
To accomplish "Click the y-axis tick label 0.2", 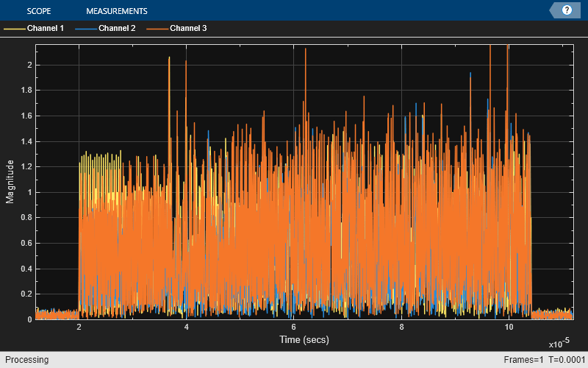I will [26, 294].
